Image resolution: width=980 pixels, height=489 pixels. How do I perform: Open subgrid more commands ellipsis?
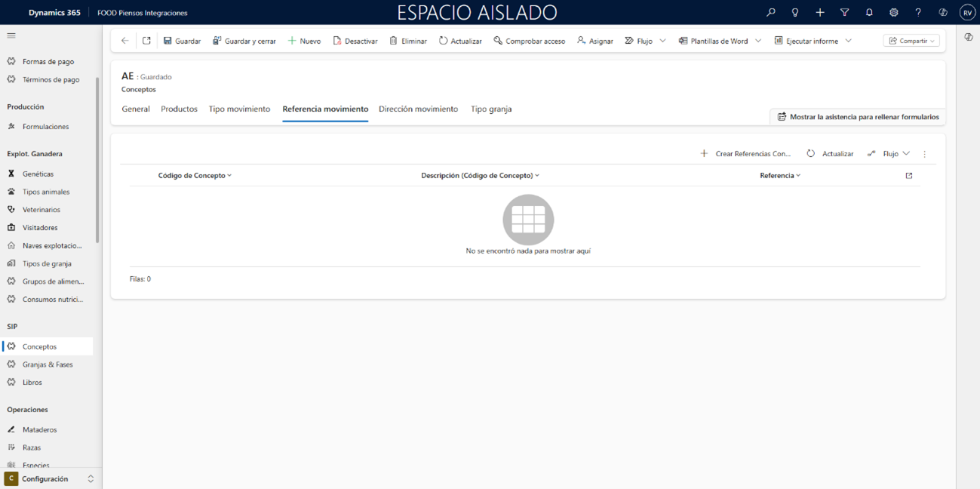click(x=924, y=154)
